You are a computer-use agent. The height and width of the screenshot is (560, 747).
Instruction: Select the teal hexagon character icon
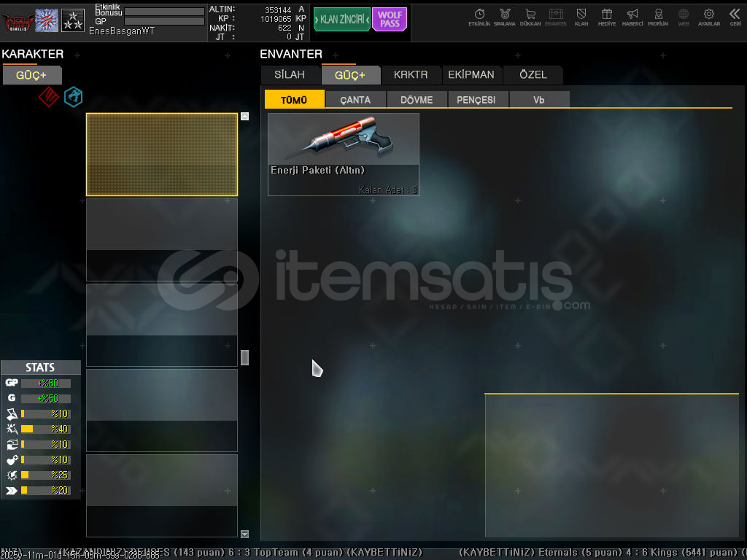[x=74, y=97]
